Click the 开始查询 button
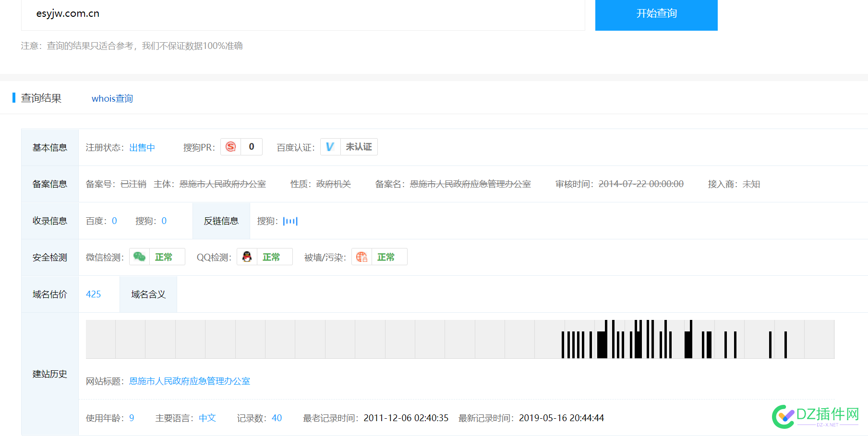This screenshot has height=436, width=868. [x=656, y=14]
